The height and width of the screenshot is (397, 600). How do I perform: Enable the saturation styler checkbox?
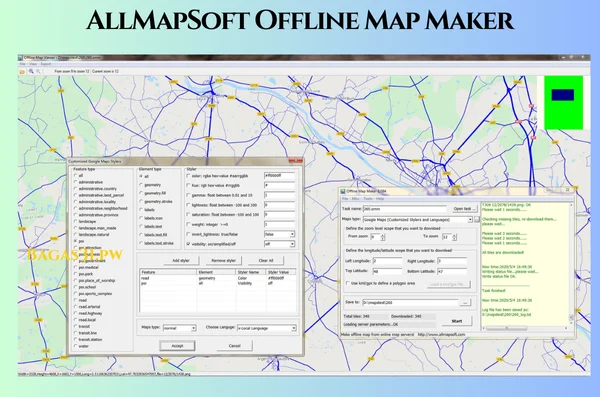(188, 214)
